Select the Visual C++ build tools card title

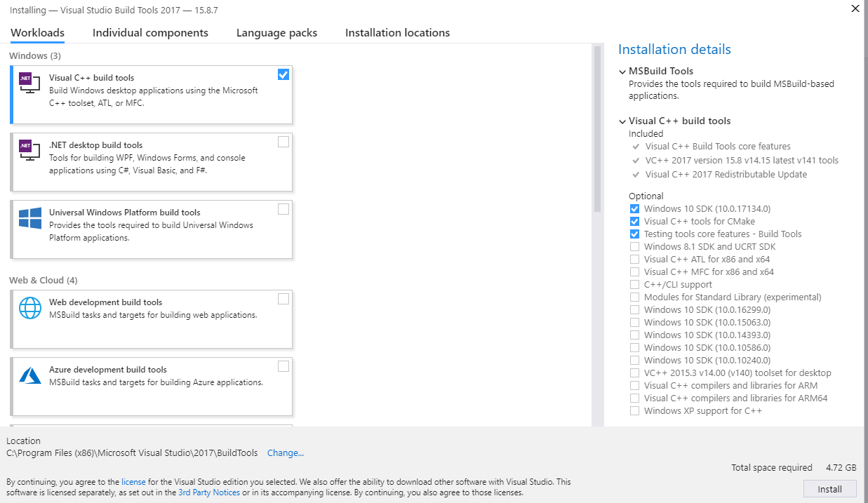[x=91, y=78]
